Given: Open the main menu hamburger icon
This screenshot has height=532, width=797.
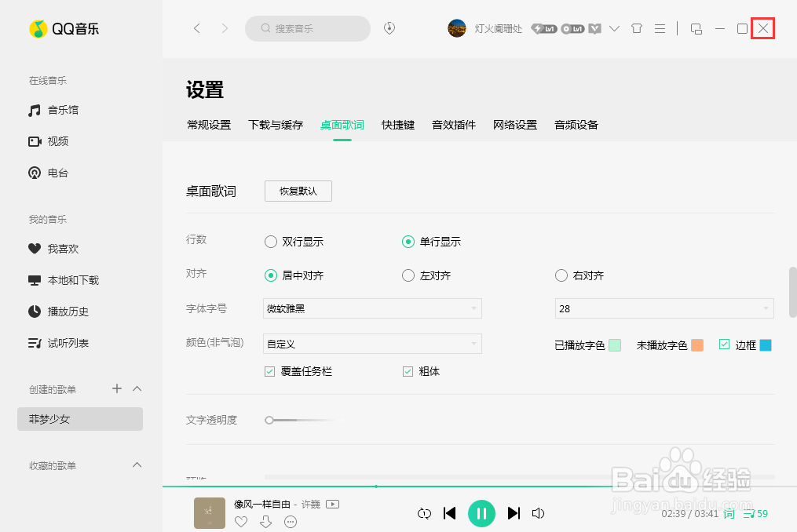Looking at the screenshot, I should pyautogui.click(x=660, y=28).
